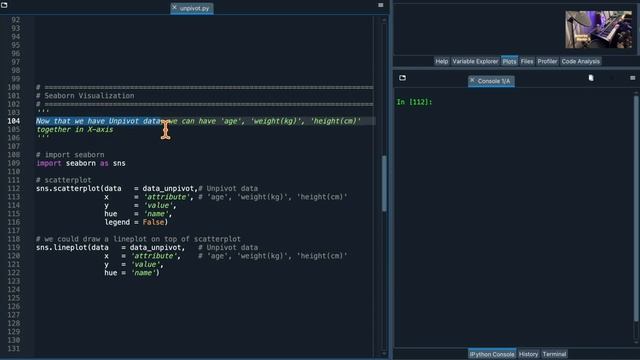Click the '# import seaborn' comment
The height and width of the screenshot is (360, 640).
[x=70, y=155]
